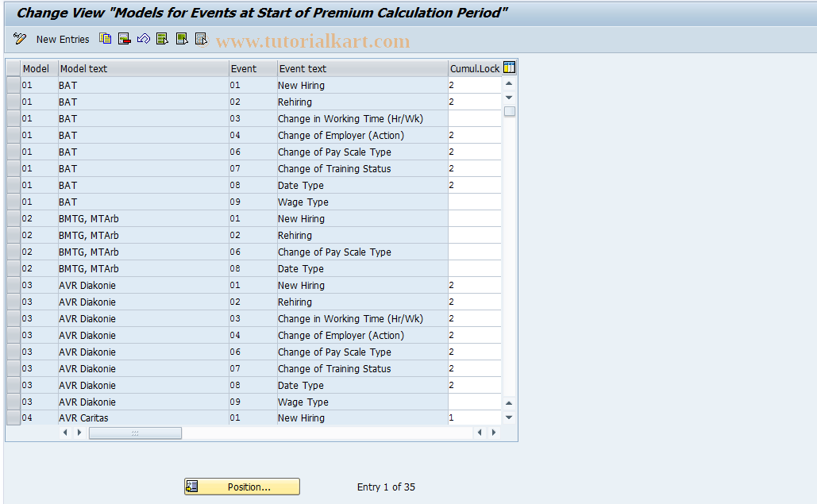Screen dimensions: 817x504
Task: Toggle Display/Change mode pencil icon
Action: pos(20,39)
